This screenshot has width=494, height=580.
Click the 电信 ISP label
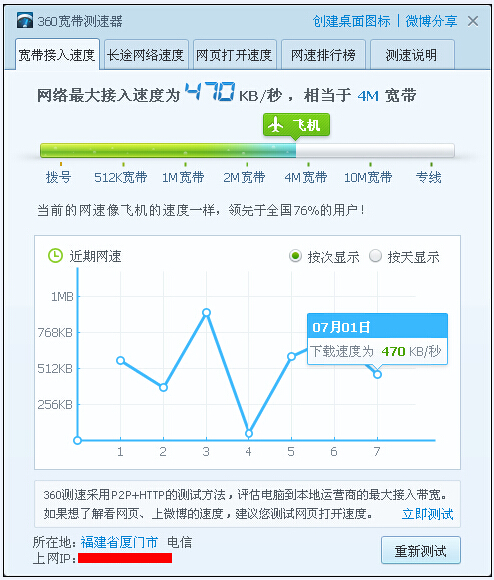pos(180,542)
